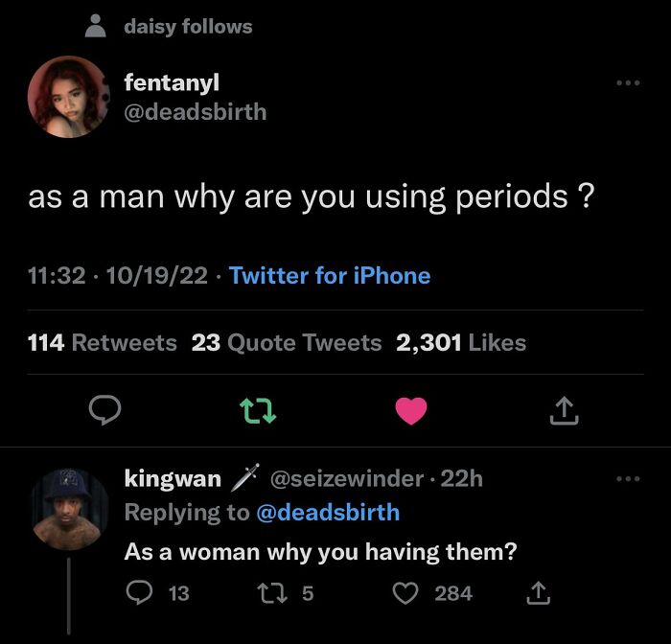Open the Twitter for iPhone link
671x644 pixels.
coord(330,275)
